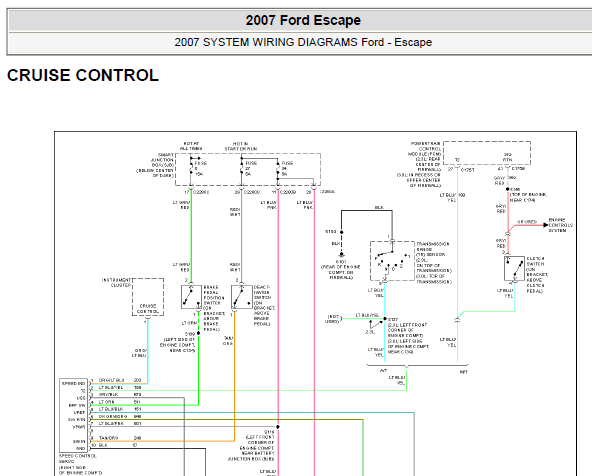The image size is (592, 476).
Task: Click the BLK wire above the TR sensor
Action: 367,211
